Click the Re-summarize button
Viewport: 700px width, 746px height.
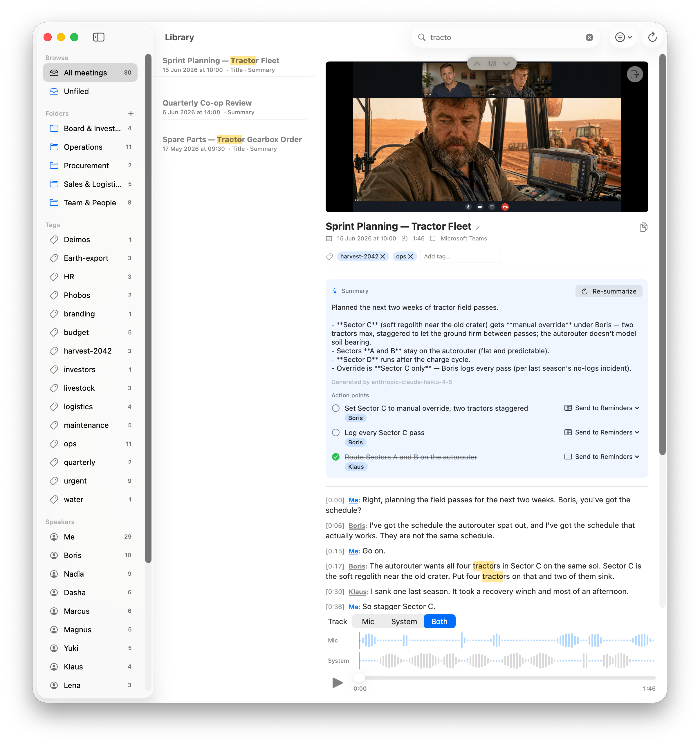pyautogui.click(x=609, y=291)
